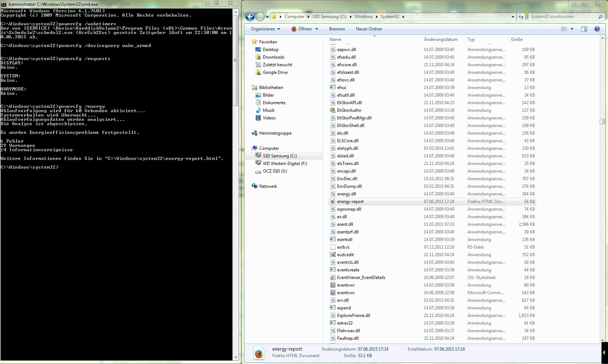Sort files by the Änderungsdatum column
Image resolution: width=608 pixels, height=364 pixels.
pyautogui.click(x=441, y=39)
